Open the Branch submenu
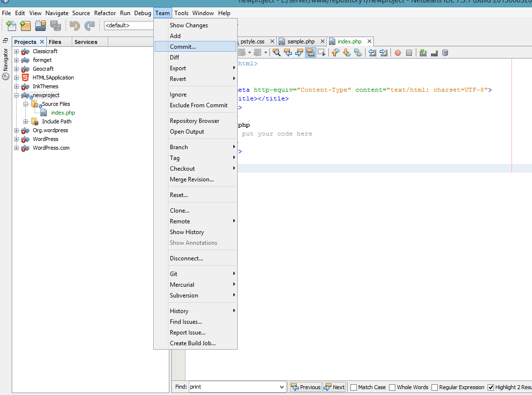The image size is (532, 395). (x=195, y=147)
